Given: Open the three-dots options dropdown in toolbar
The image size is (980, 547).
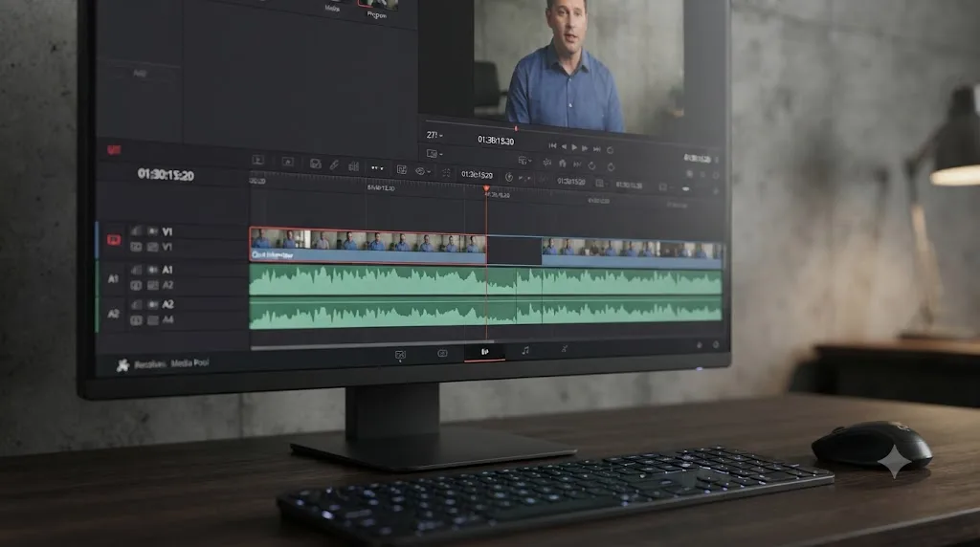Looking at the screenshot, I should point(377,167).
